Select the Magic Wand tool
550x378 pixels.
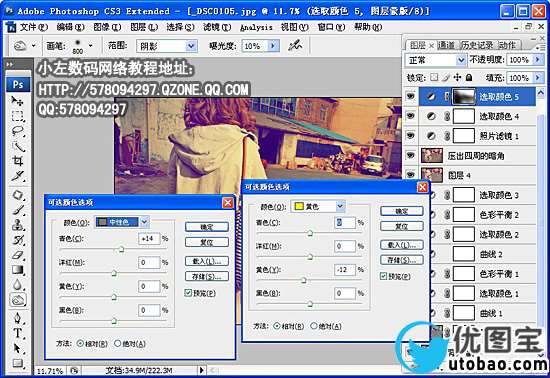(x=17, y=146)
